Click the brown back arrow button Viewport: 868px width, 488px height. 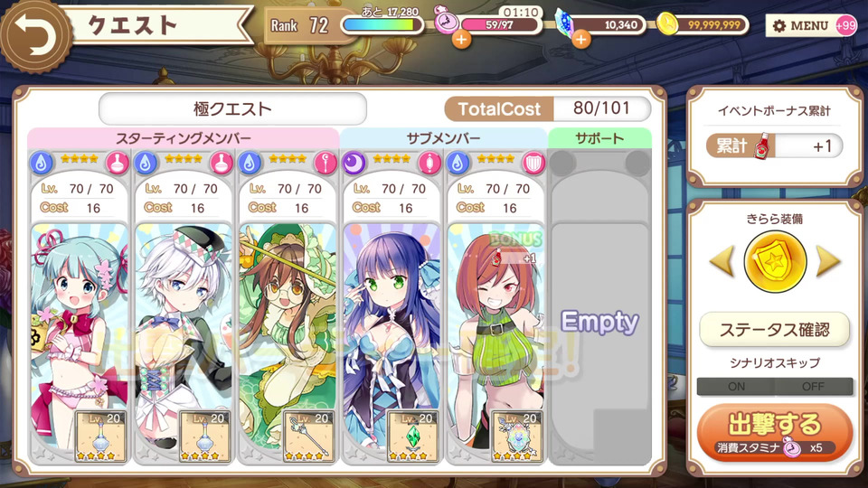pos(34,35)
